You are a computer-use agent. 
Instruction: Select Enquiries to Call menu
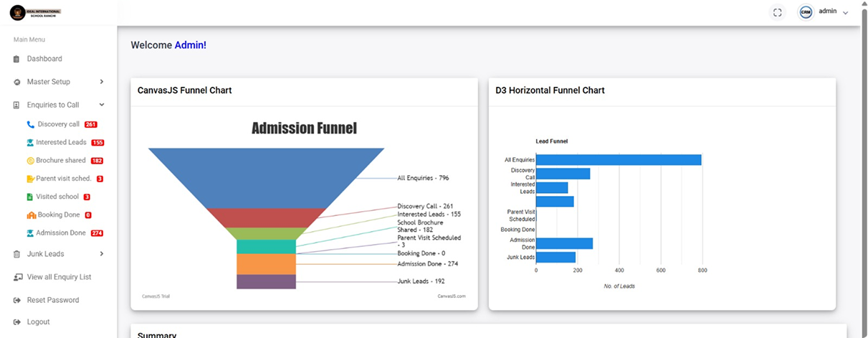(x=53, y=105)
